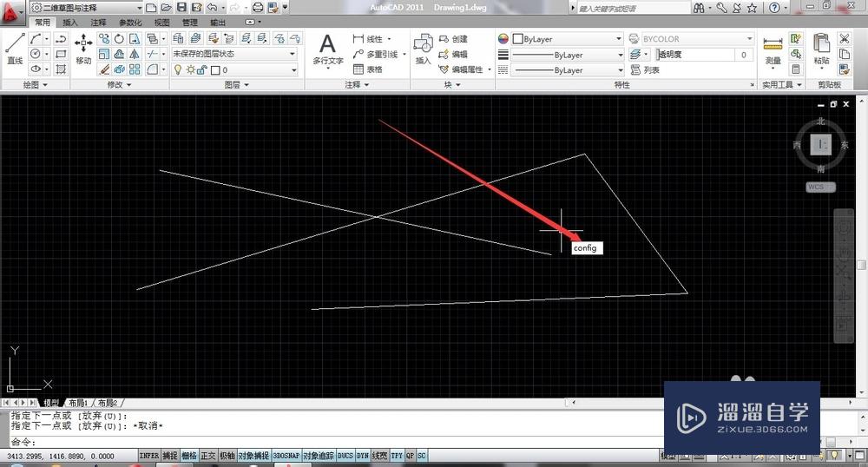
Task: Adjust the 透明度 transparency slider
Action: click(695, 55)
